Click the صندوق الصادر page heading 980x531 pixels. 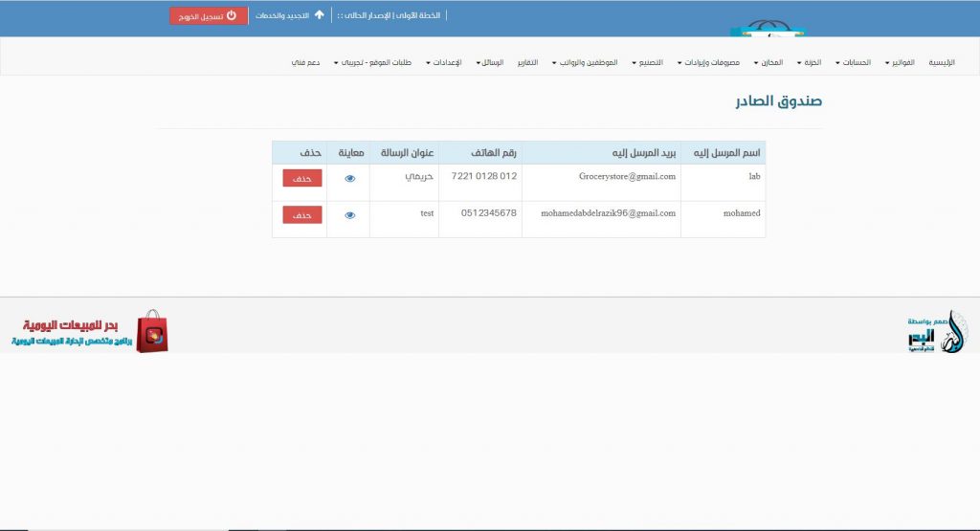pyautogui.click(x=779, y=101)
